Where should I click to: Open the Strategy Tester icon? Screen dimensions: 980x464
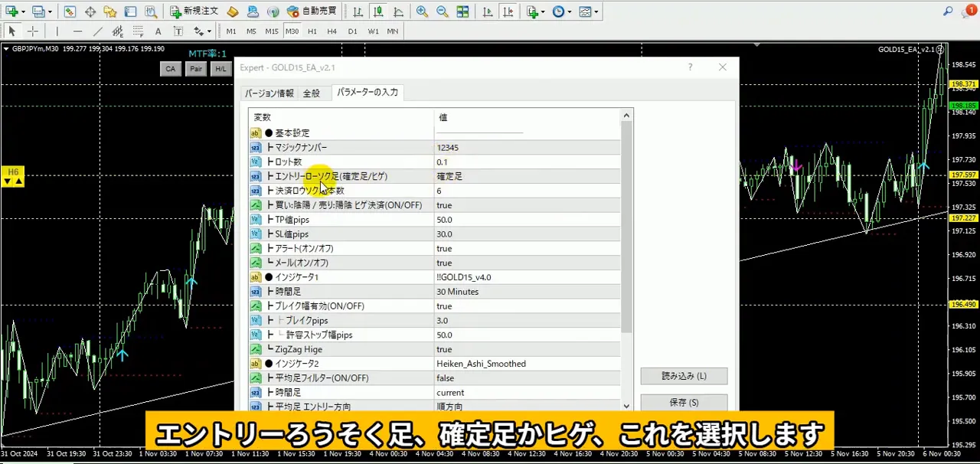pos(152,11)
